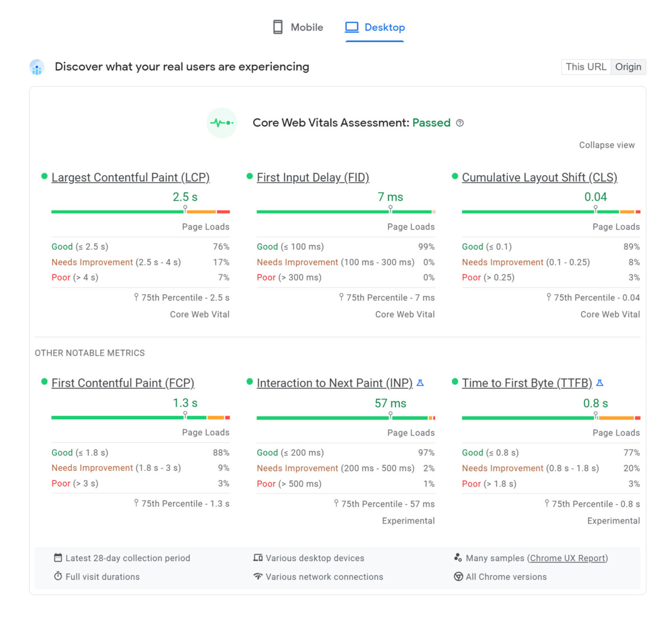Click the smartphone icon beside Mobile

pyautogui.click(x=277, y=26)
